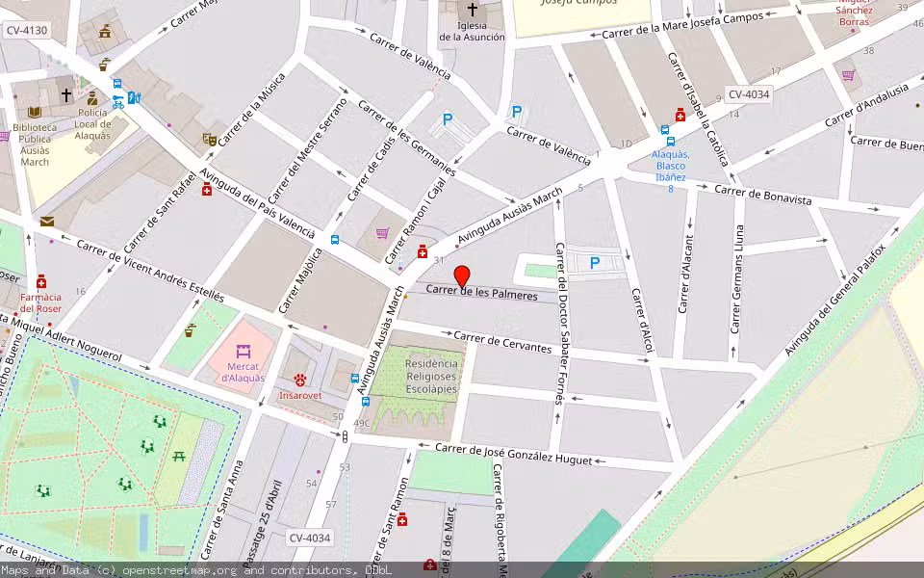Screen dimensions: 924x578
Task: Click the theater masks icon near Carrer de Sant Rafael
Action: (x=209, y=137)
